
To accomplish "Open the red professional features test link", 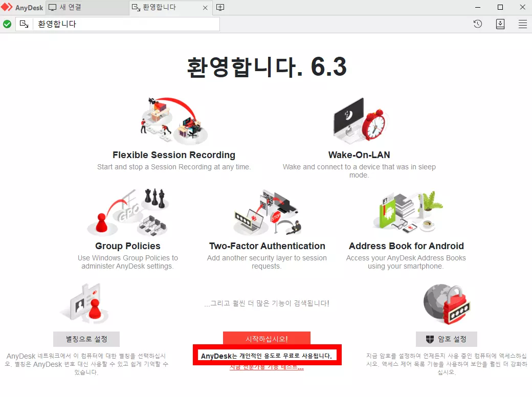I will (267, 367).
